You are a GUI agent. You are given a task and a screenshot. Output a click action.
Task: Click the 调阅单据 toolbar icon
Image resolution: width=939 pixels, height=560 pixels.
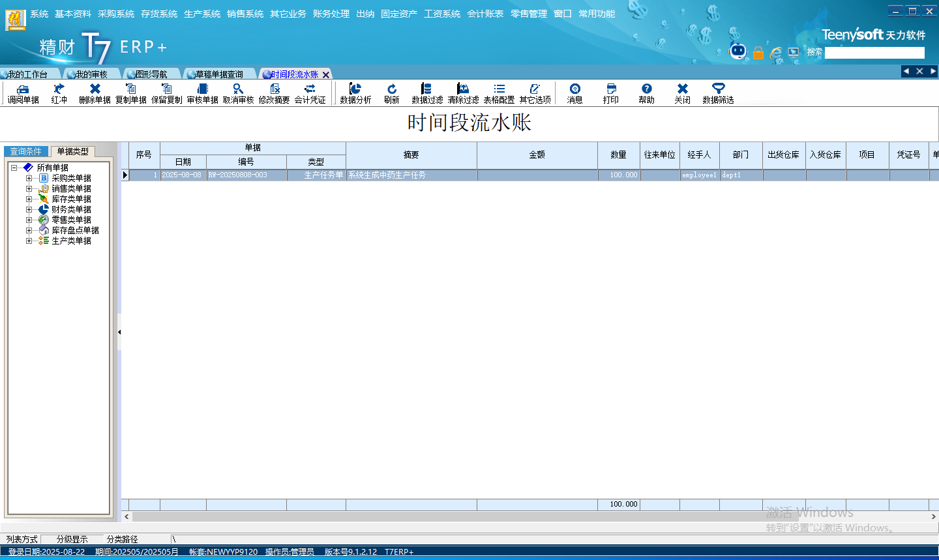click(23, 89)
